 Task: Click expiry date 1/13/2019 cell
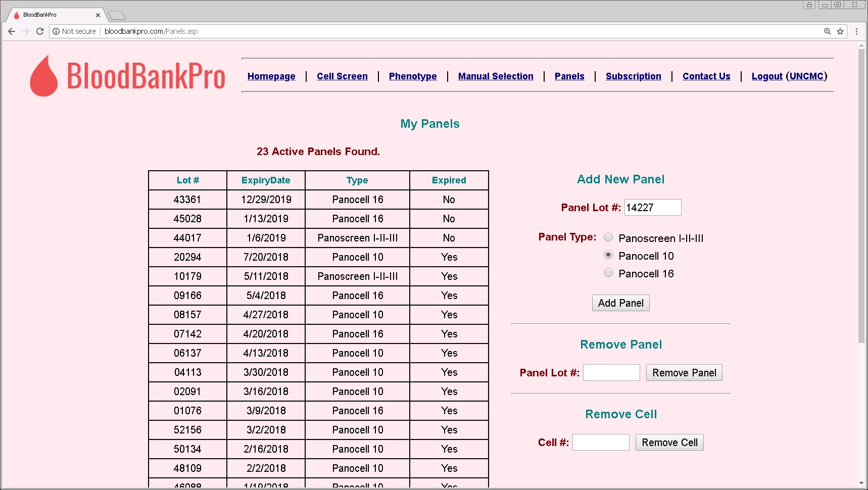pos(266,219)
